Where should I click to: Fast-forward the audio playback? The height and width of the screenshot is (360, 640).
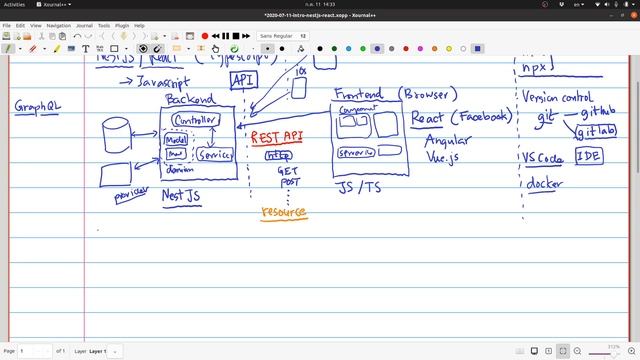(246, 36)
